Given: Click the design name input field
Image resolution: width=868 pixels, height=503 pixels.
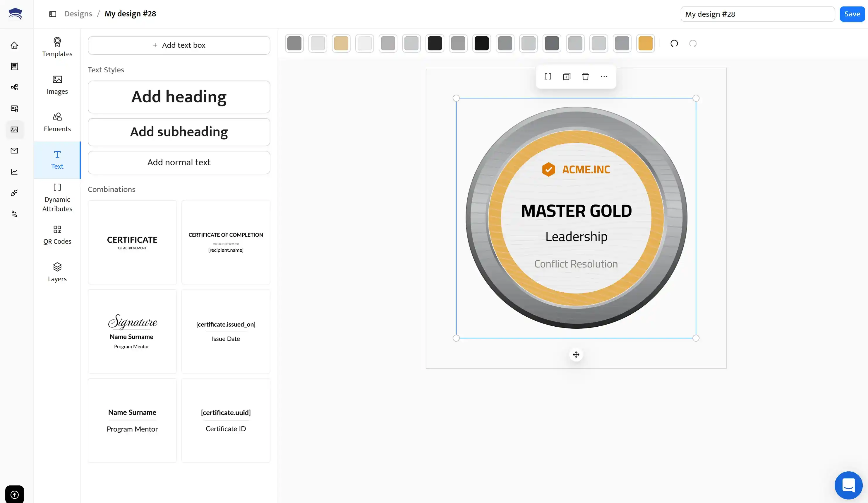Looking at the screenshot, I should click(x=757, y=14).
